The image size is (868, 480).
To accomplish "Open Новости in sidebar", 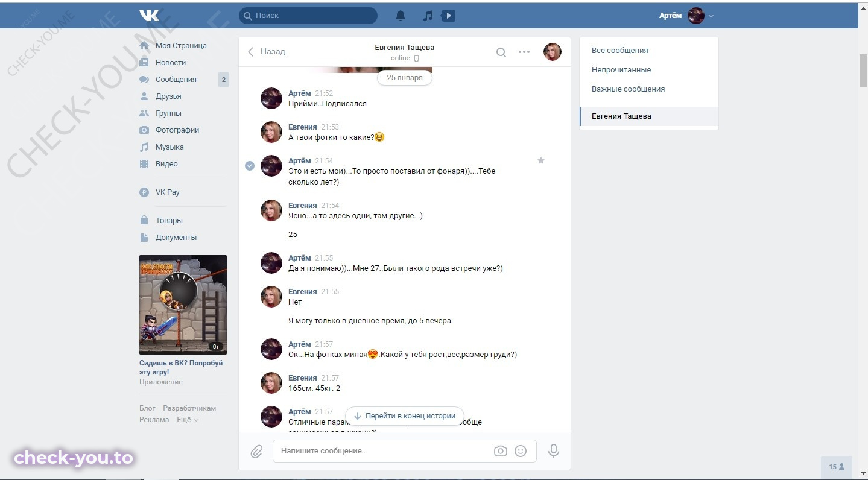I will 171,63.
